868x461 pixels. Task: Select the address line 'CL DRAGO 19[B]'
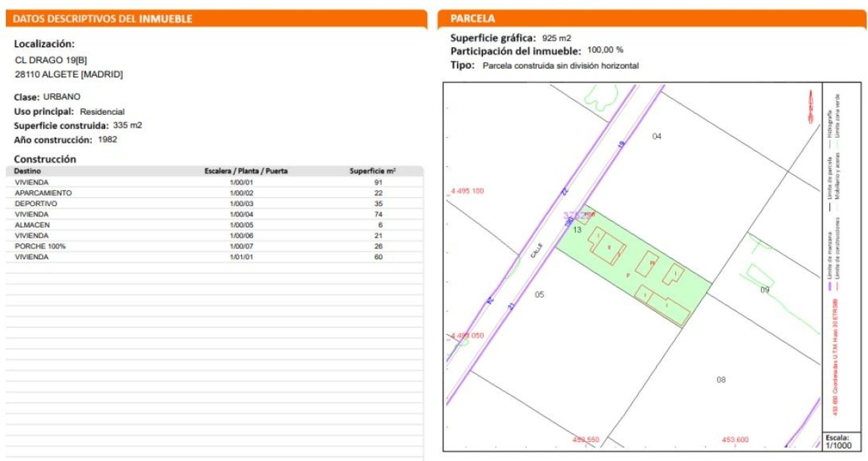click(51, 60)
